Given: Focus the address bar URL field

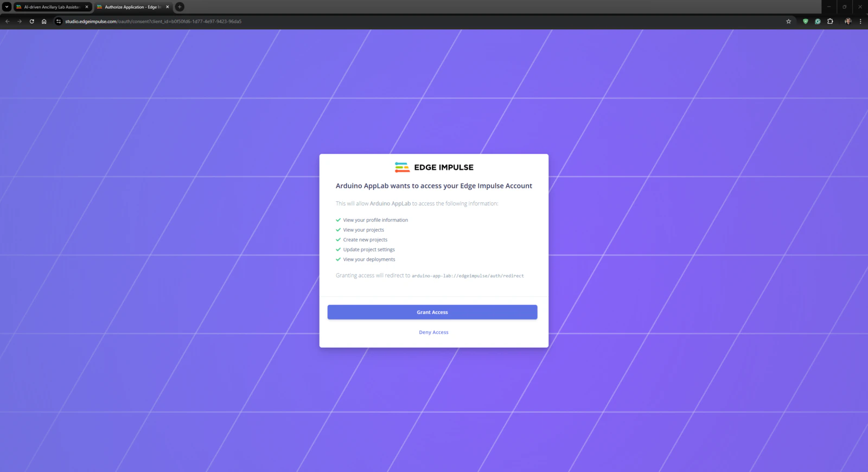Looking at the screenshot, I should [x=423, y=22].
